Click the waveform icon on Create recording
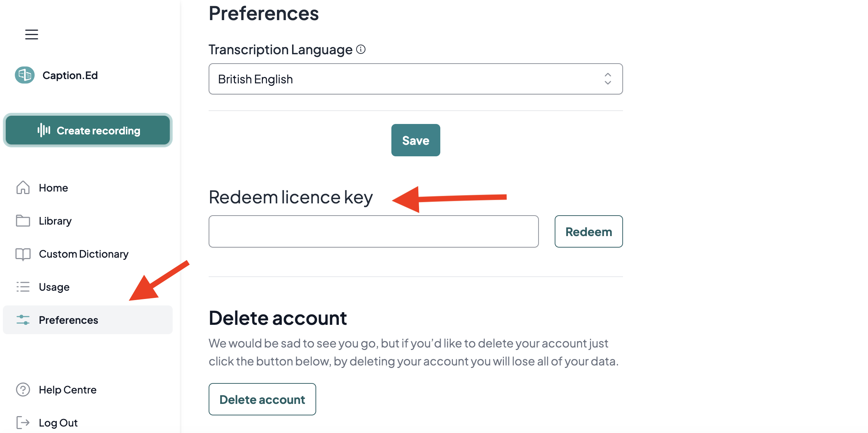This screenshot has height=433, width=868. [44, 130]
